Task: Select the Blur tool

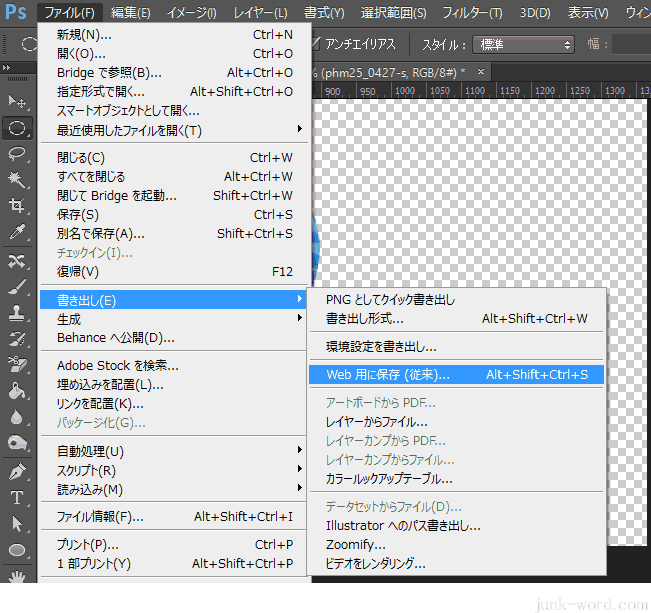Action: 17,417
